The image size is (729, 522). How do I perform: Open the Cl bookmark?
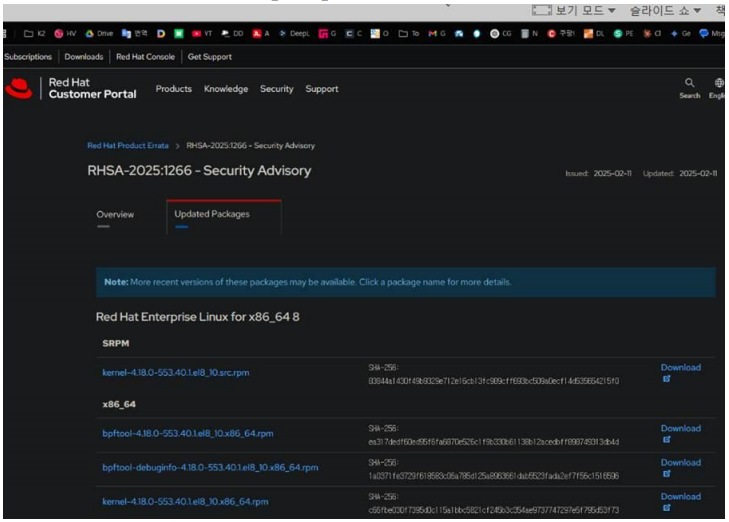tap(652, 33)
